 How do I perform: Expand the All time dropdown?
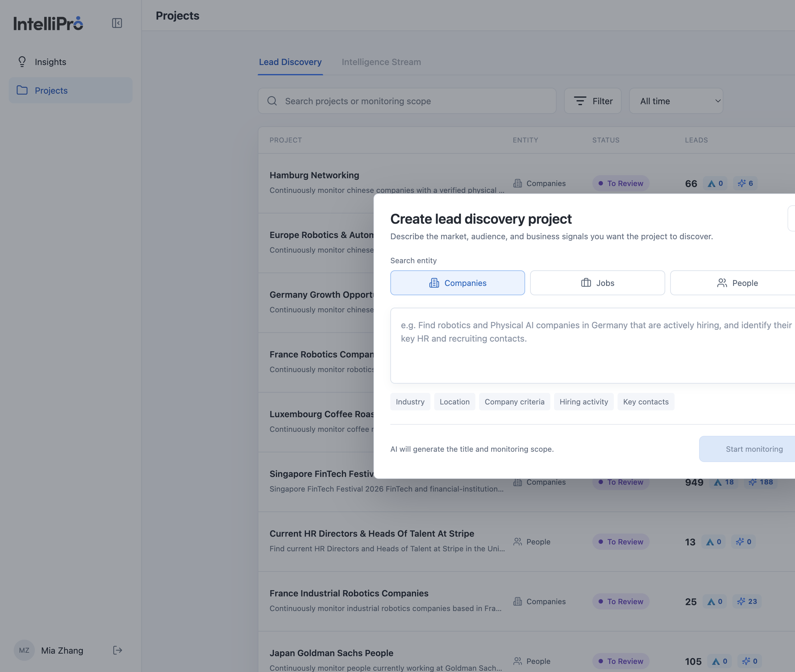[676, 101]
